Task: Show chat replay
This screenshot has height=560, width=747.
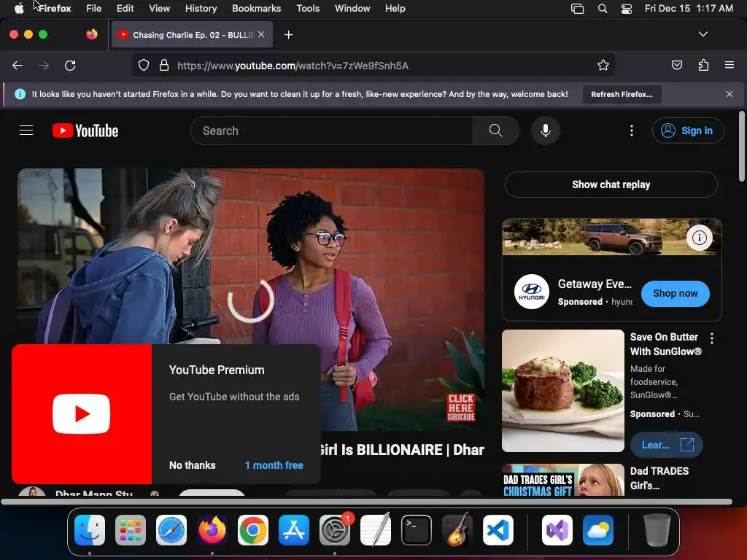Action: point(611,184)
